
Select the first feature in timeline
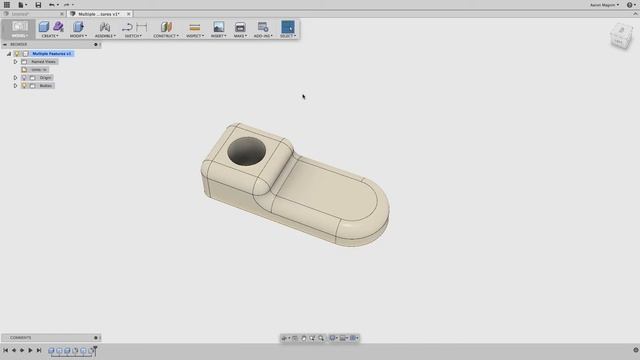click(51, 350)
